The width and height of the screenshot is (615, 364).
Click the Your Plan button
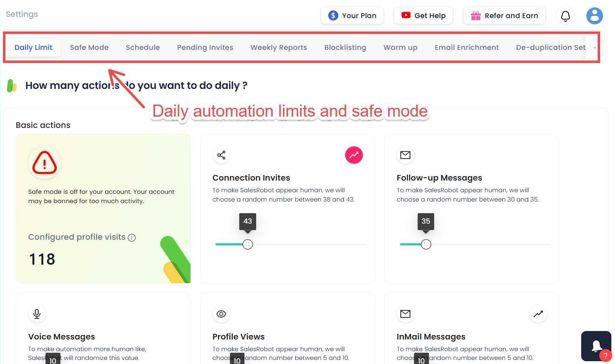[x=352, y=15]
